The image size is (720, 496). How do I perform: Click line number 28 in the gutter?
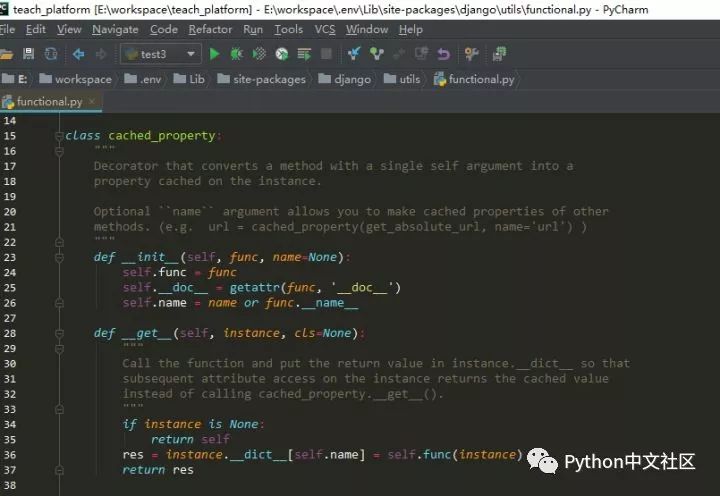(x=10, y=333)
